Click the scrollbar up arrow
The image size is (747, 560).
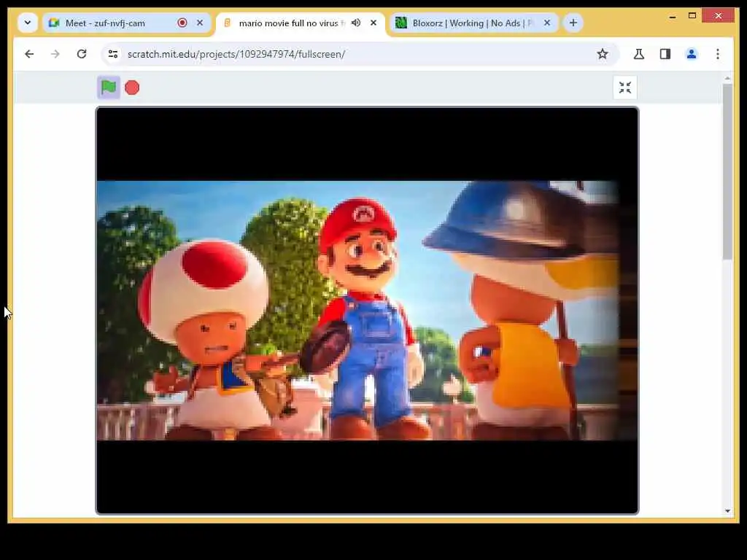727,79
